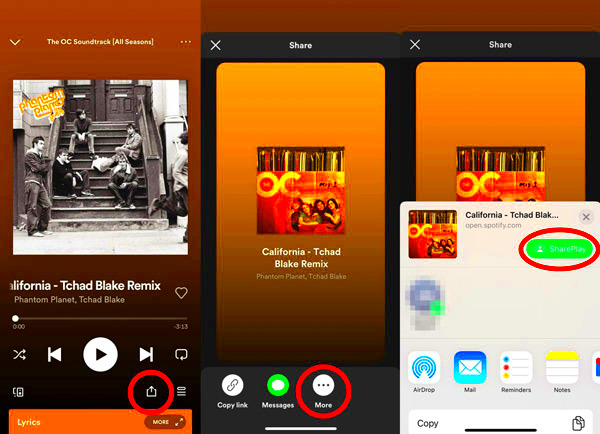Toggle shuffle playback
Image resolution: width=600 pixels, height=434 pixels.
pos(20,354)
